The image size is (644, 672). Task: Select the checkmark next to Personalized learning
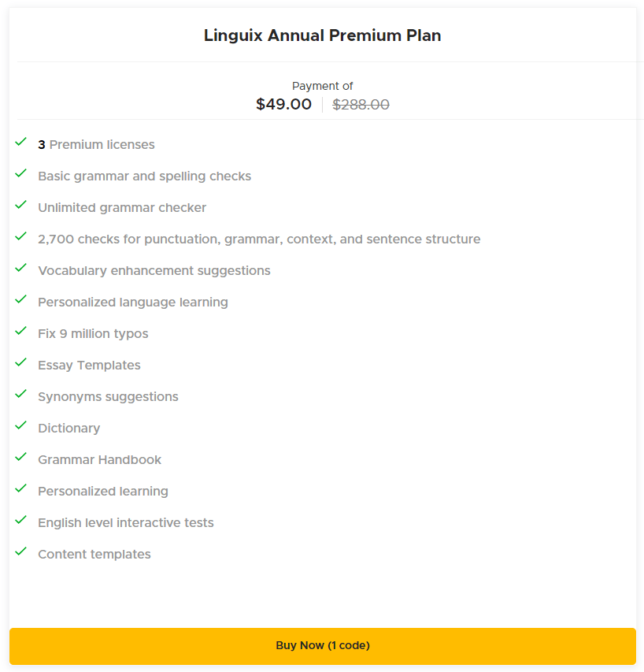pos(20,488)
